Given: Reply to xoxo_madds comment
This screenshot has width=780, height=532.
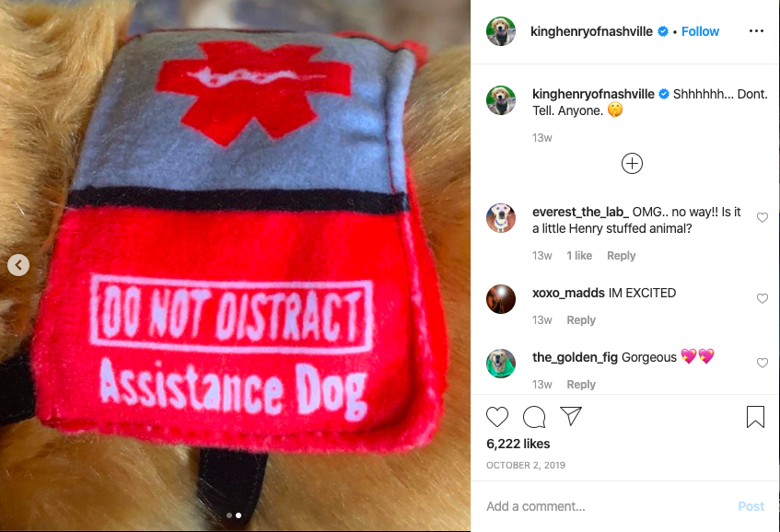Looking at the screenshot, I should coord(581,320).
